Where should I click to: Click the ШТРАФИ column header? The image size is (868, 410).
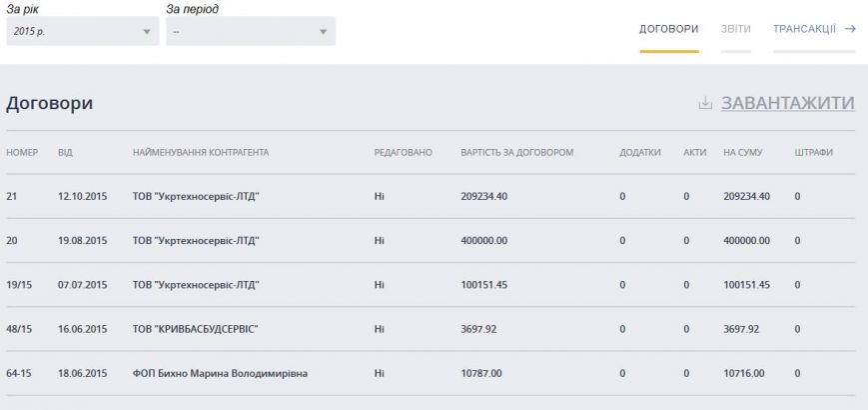[x=813, y=152]
